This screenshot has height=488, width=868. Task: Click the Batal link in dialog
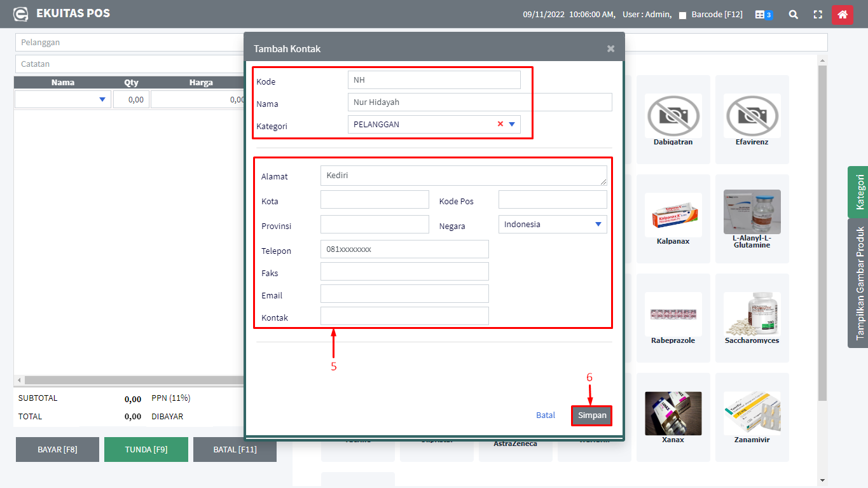545,415
